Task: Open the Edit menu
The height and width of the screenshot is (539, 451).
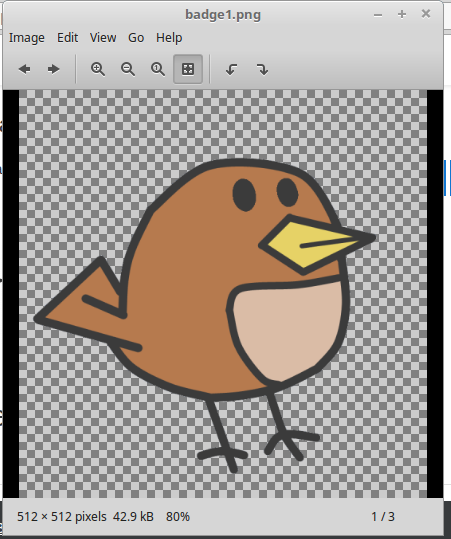Action: [x=67, y=37]
